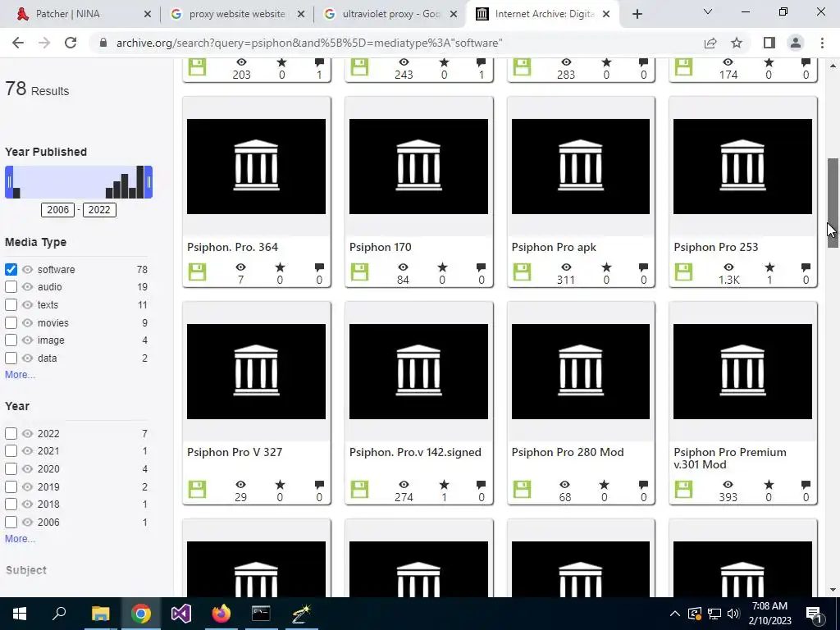The width and height of the screenshot is (840, 630).
Task: Open the Chrome three-dot menu
Action: point(822,43)
